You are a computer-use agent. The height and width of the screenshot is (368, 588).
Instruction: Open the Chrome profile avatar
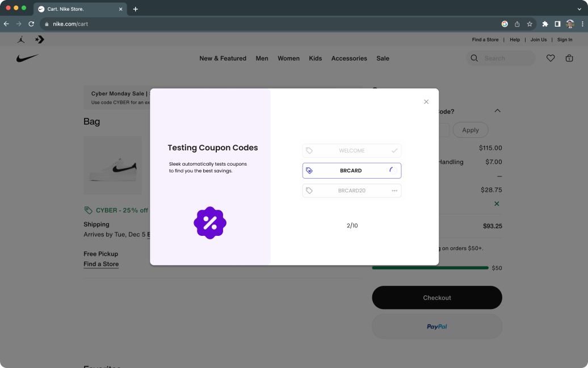pos(570,24)
